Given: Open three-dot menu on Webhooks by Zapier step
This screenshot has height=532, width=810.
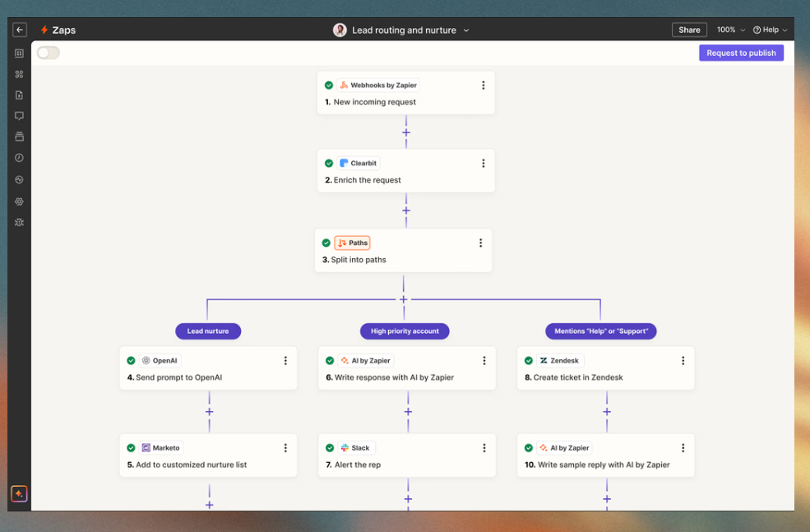Looking at the screenshot, I should (483, 86).
